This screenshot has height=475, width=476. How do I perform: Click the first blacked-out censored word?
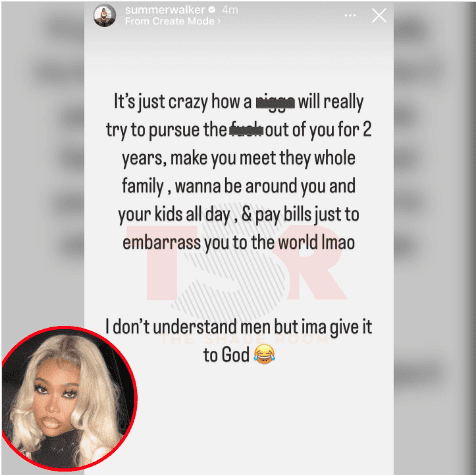[275, 102]
